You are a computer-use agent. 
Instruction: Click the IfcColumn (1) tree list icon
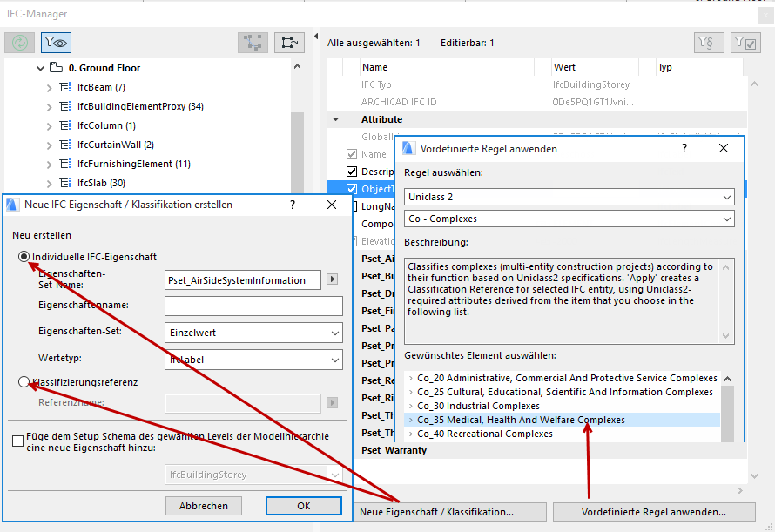(x=65, y=125)
